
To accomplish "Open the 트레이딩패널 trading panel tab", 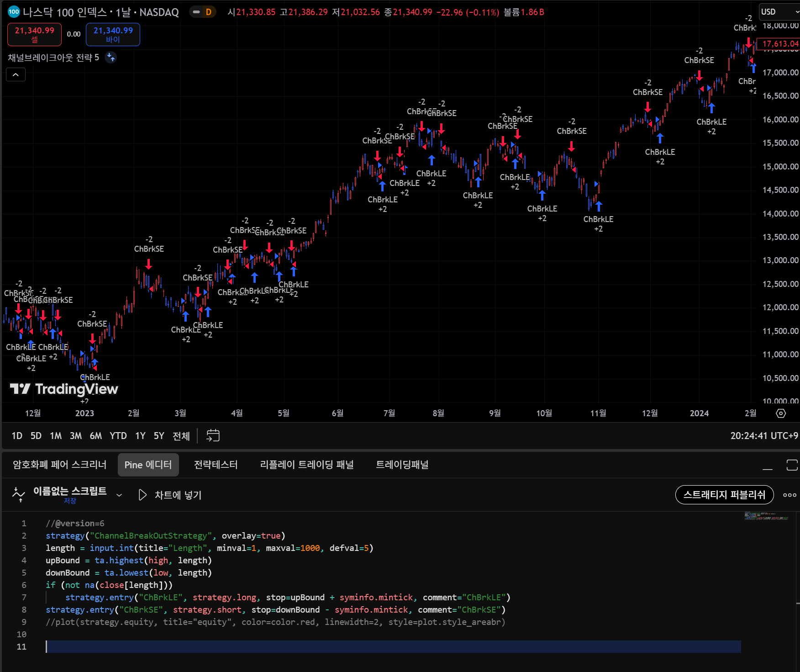I will coord(402,465).
